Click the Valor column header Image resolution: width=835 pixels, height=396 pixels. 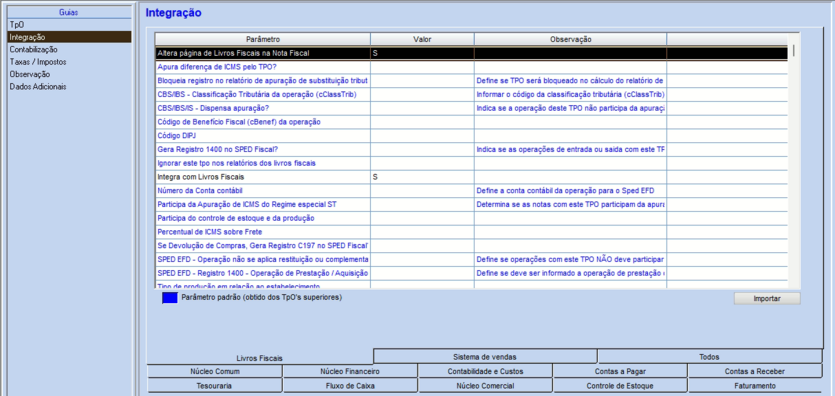(x=422, y=39)
